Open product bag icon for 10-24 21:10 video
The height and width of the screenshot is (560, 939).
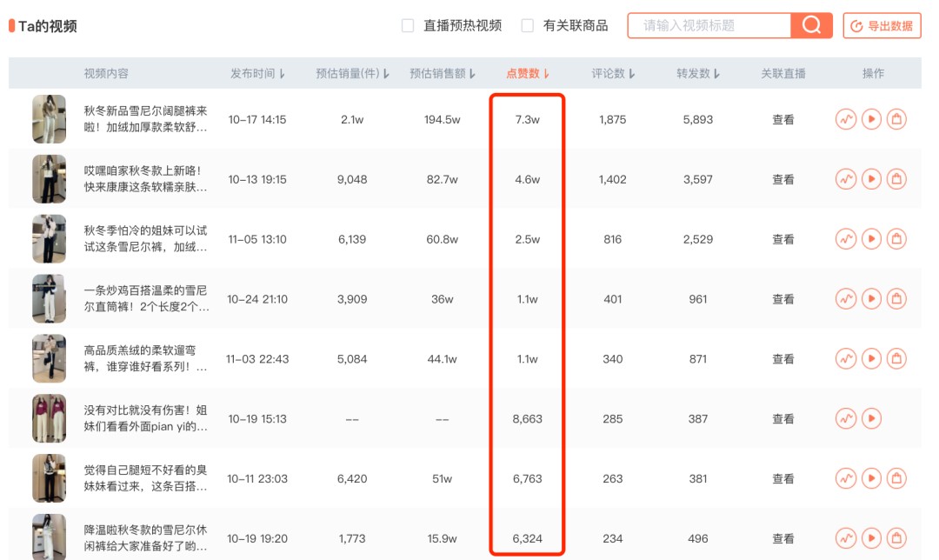click(x=896, y=299)
